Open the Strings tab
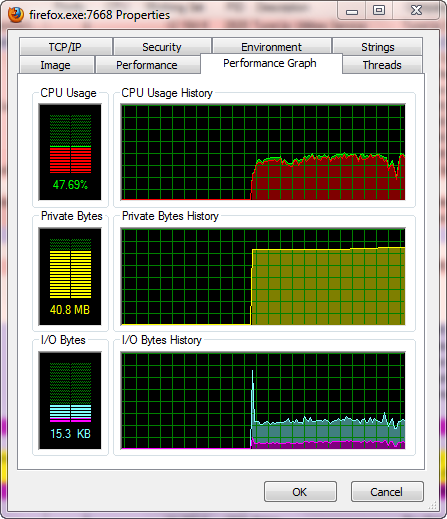Image resolution: width=447 pixels, height=519 pixels. point(378,47)
